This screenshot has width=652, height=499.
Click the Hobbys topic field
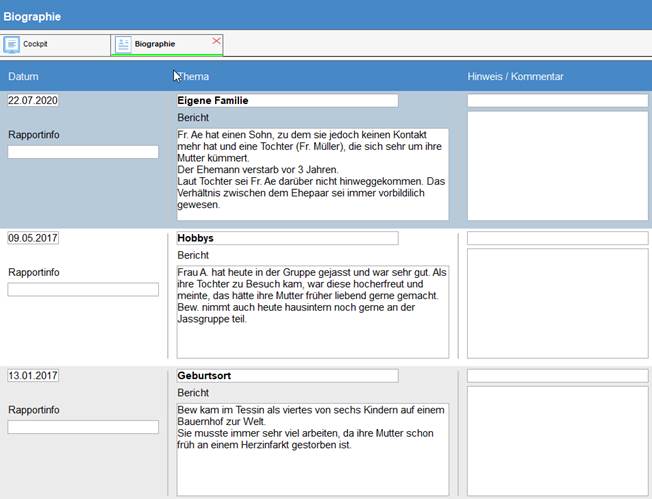coord(287,238)
